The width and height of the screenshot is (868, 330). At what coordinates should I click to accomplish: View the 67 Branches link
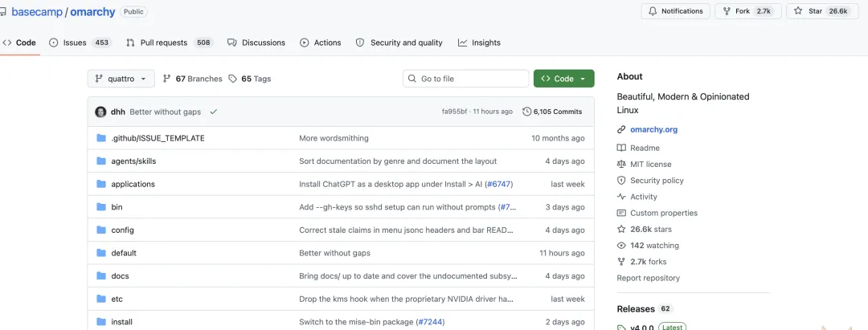coord(193,79)
